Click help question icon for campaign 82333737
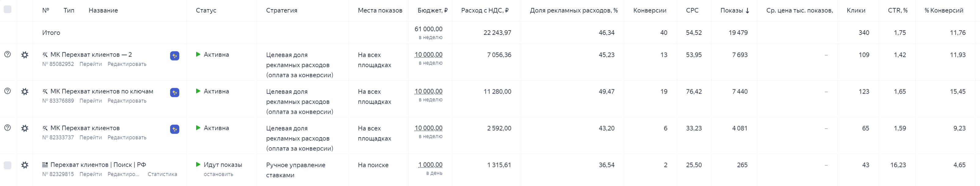The height and width of the screenshot is (186, 980). [x=7, y=128]
